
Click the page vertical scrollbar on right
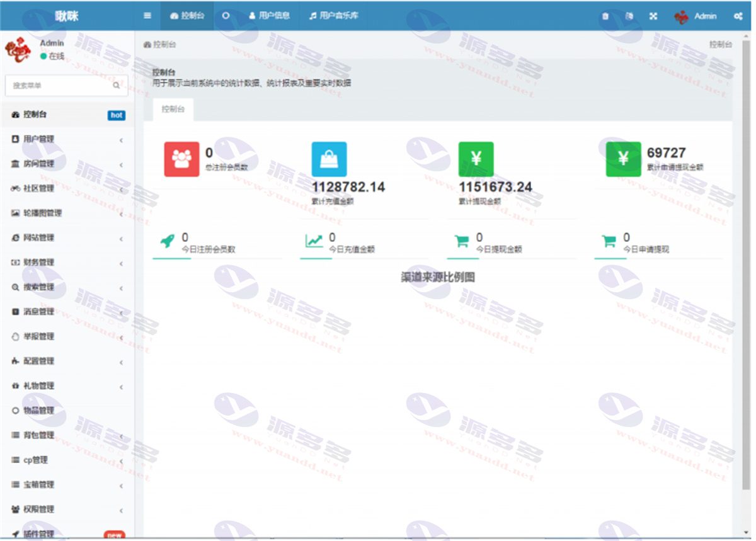pyautogui.click(x=747, y=265)
